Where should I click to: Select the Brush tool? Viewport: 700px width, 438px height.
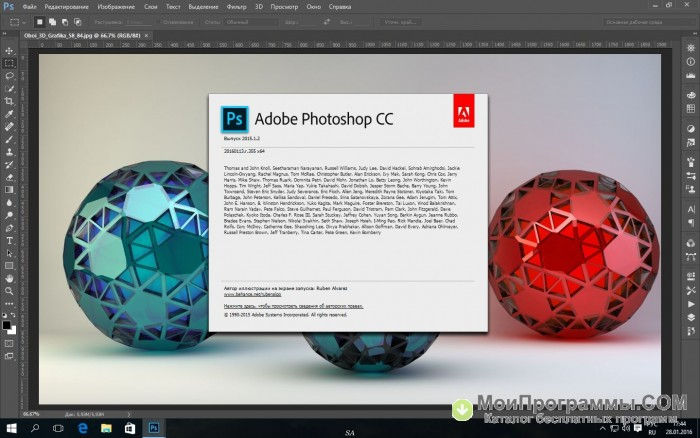(x=9, y=139)
